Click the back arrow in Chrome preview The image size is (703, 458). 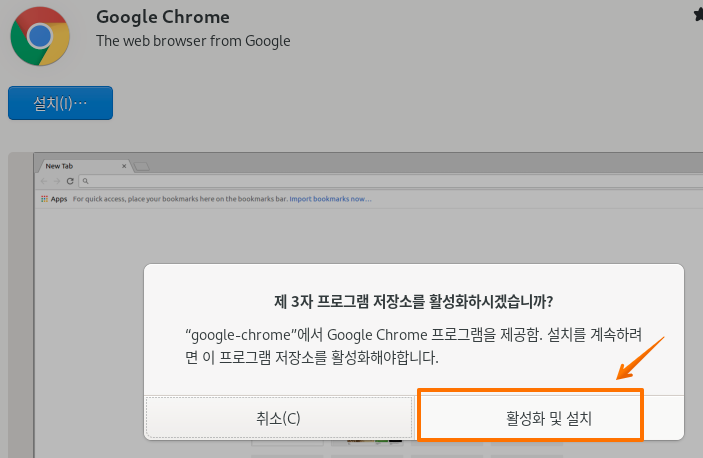(44, 181)
